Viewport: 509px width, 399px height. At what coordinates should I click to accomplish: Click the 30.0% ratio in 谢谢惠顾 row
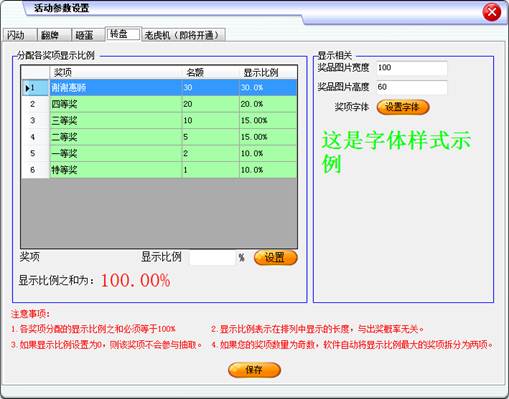click(268, 88)
